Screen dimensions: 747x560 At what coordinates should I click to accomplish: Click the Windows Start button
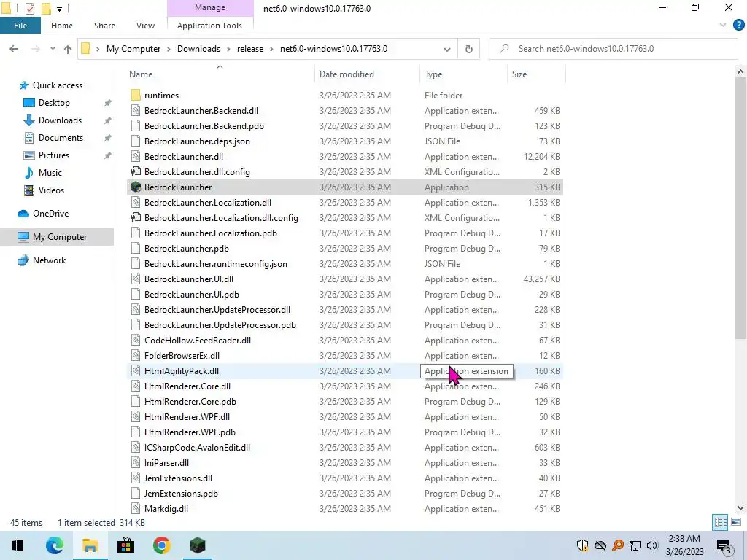(x=18, y=545)
